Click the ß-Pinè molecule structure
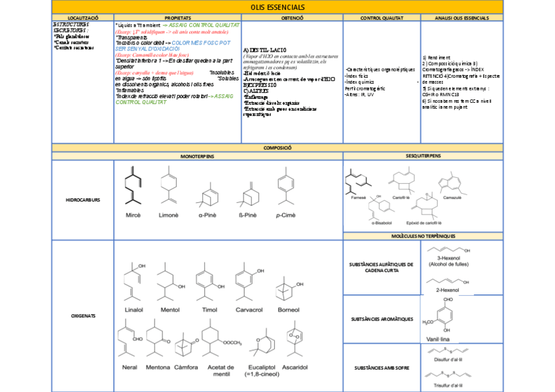 248,194
